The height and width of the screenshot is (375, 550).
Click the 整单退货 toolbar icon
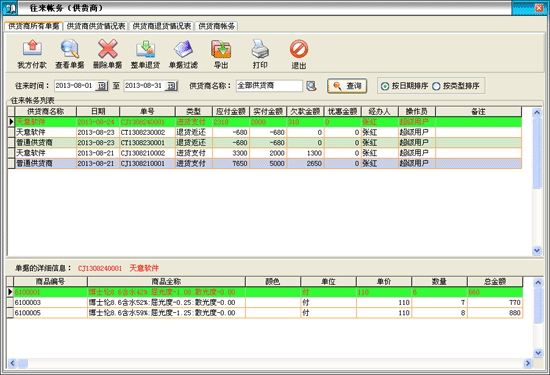coord(146,49)
